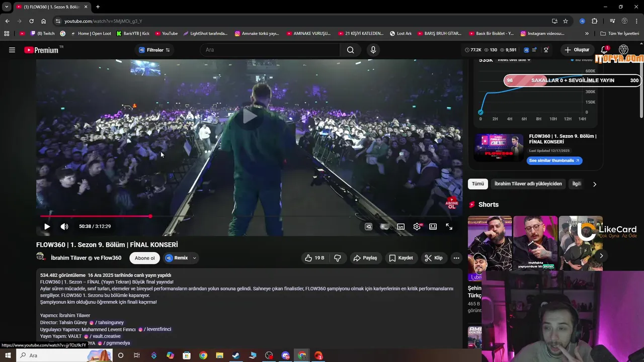
Task: Play the video with player play button
Action: pos(47,226)
